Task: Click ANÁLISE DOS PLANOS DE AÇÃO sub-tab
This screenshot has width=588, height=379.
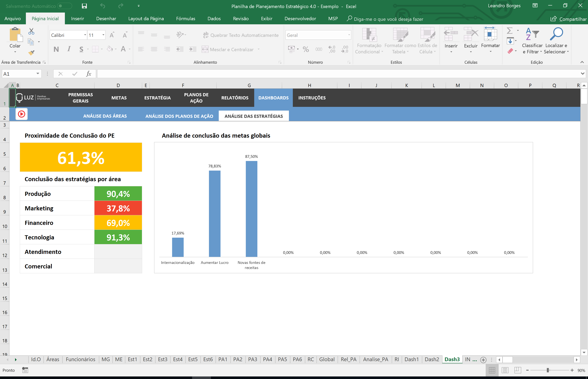Action: 179,116
